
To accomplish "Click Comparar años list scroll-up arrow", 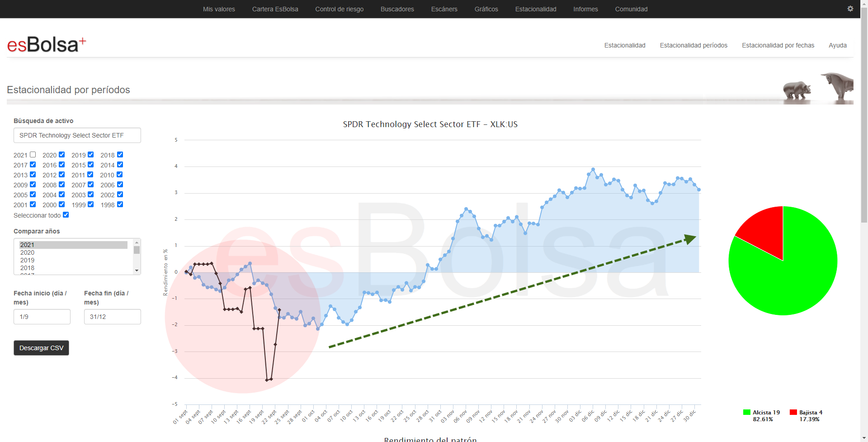I will pyautogui.click(x=137, y=242).
